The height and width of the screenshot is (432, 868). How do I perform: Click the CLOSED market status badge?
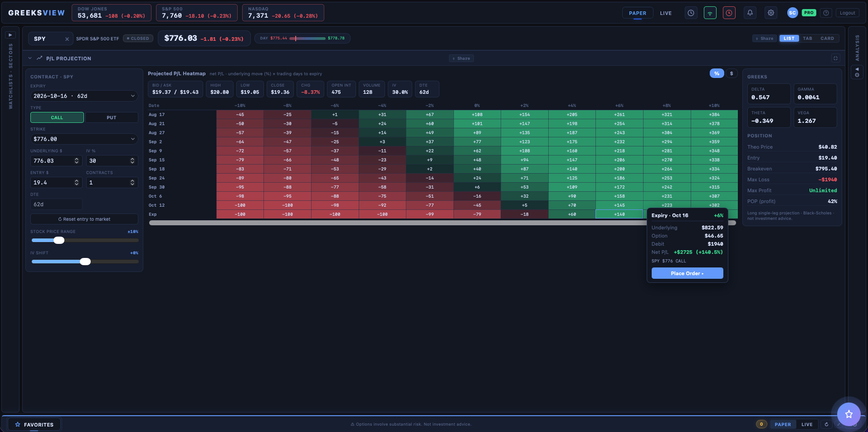click(x=138, y=39)
